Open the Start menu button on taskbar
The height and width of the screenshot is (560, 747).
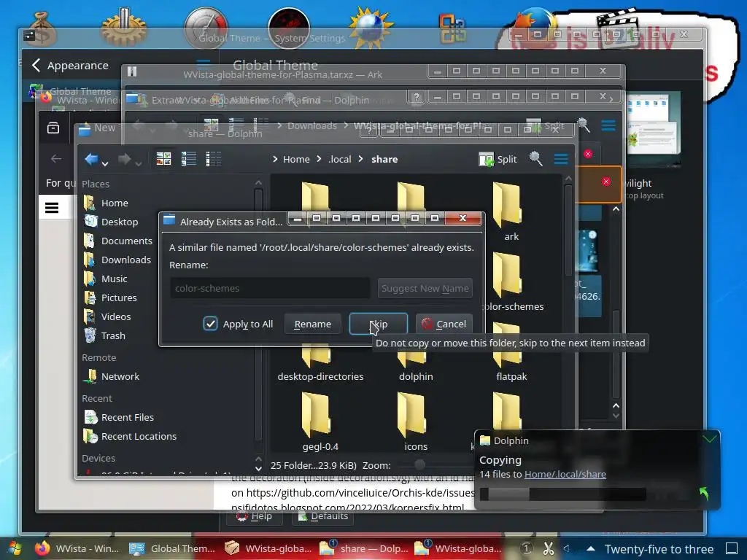pos(15,548)
